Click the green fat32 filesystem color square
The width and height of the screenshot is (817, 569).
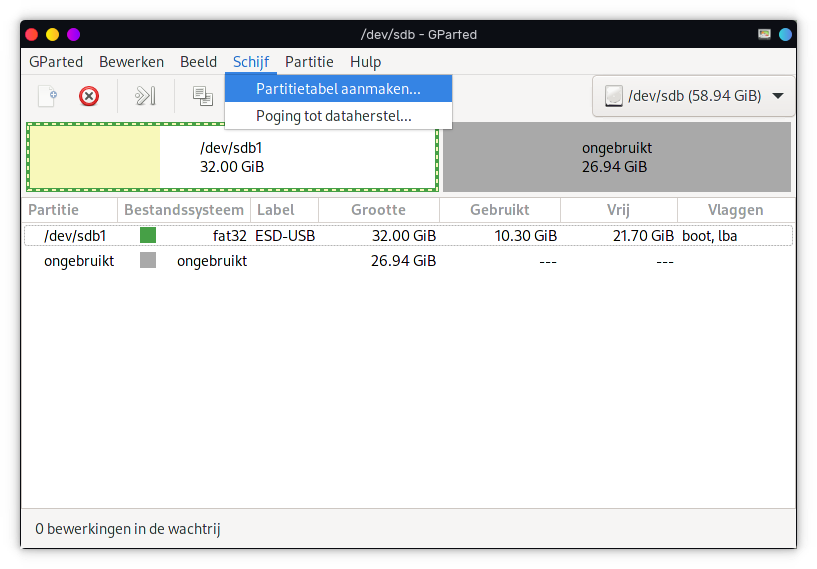click(148, 236)
